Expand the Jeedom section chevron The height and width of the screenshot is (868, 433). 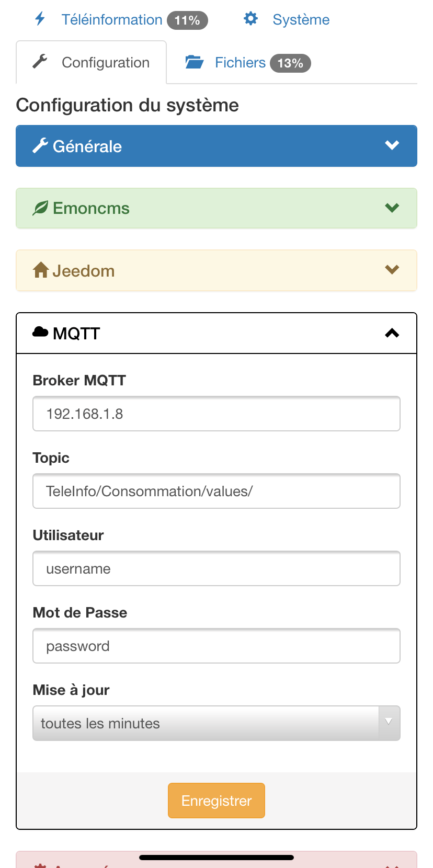point(392,269)
